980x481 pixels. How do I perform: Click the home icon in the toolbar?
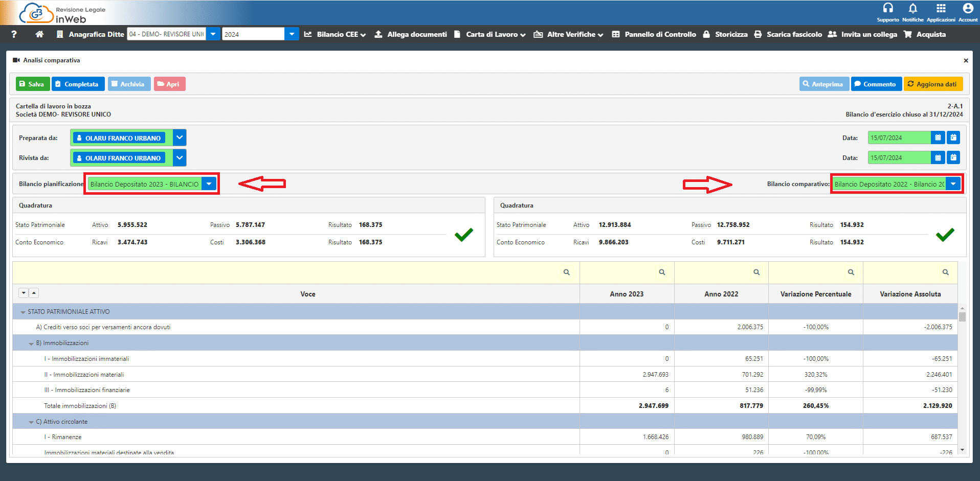coord(39,34)
